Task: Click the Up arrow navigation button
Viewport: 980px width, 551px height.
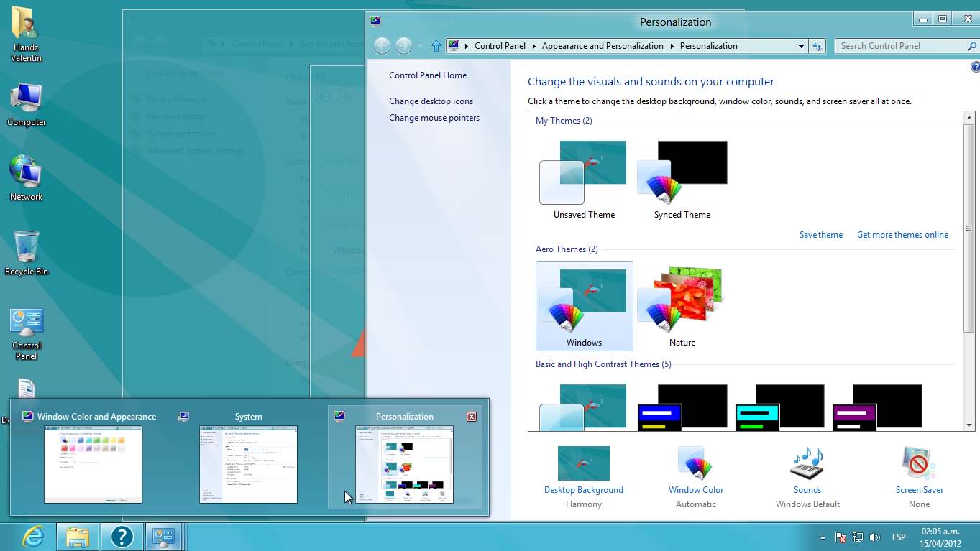Action: (436, 46)
